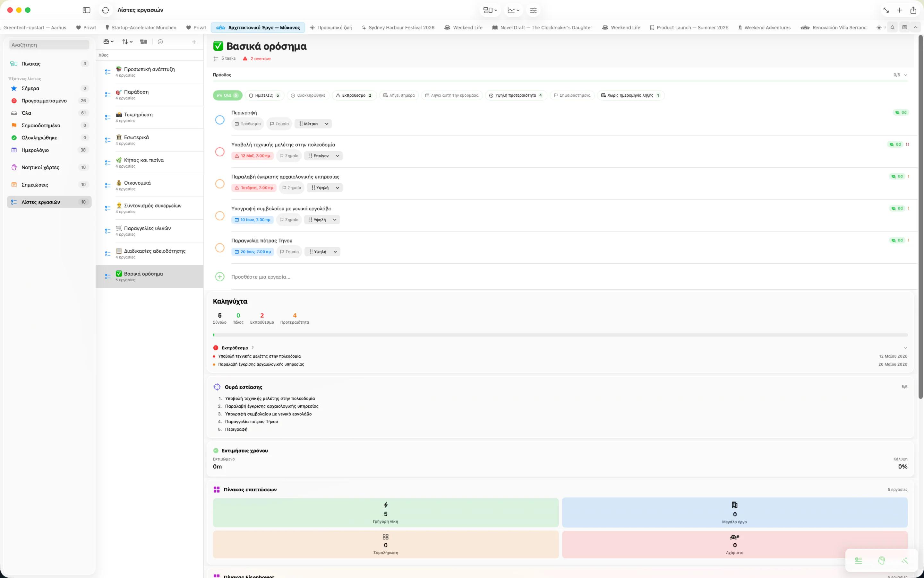The height and width of the screenshot is (578, 924).
Task: Click the AI brain head icon
Action: 881,560
